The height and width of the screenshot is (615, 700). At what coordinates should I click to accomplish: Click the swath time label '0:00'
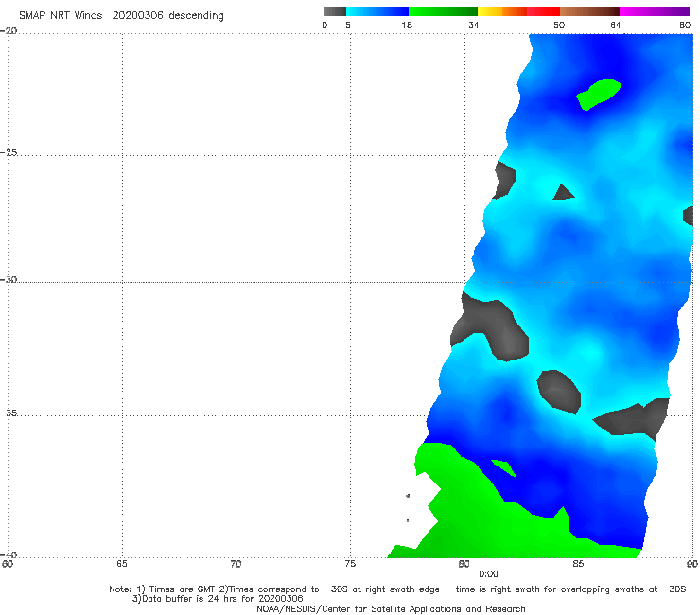click(488, 574)
